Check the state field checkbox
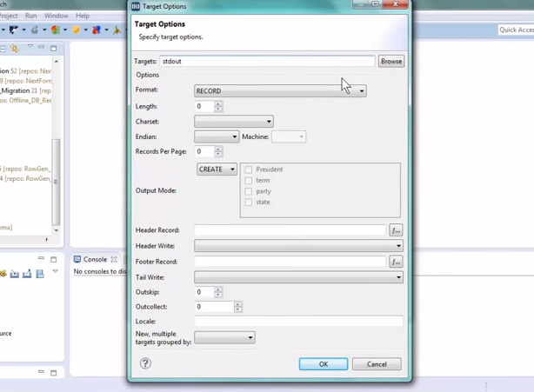 click(249, 203)
